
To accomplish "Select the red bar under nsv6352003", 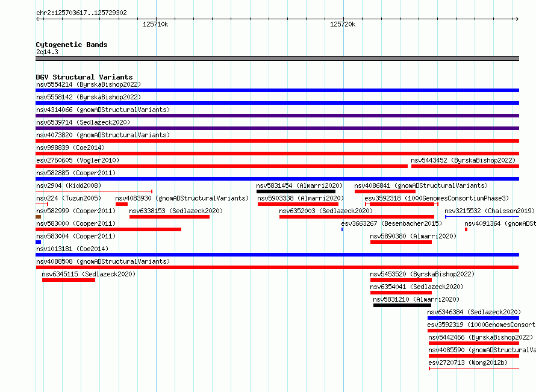I will click(x=357, y=217).
